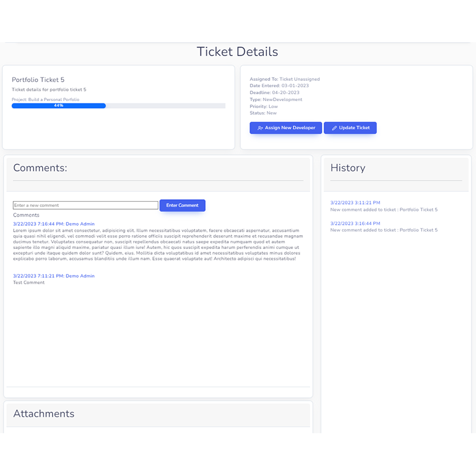This screenshot has height=476, width=476.
Task: Click history note under the 3:11:21 PM entry
Action: click(384, 210)
